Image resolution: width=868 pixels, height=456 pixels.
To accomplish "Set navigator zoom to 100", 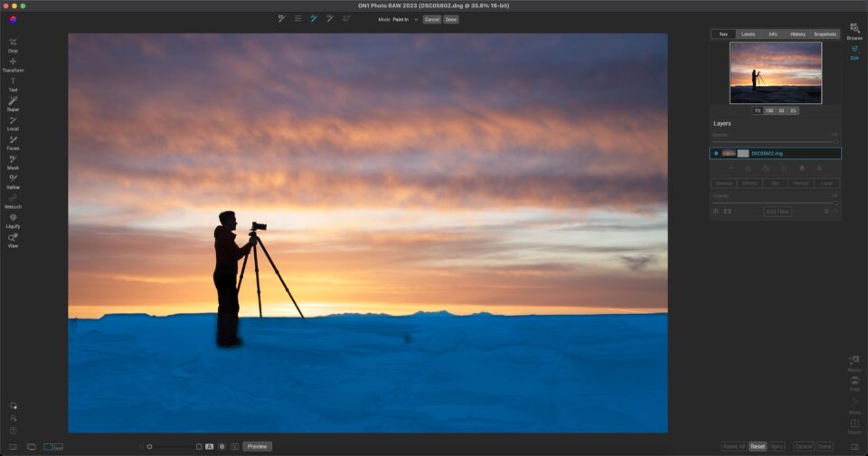I will pyautogui.click(x=769, y=110).
